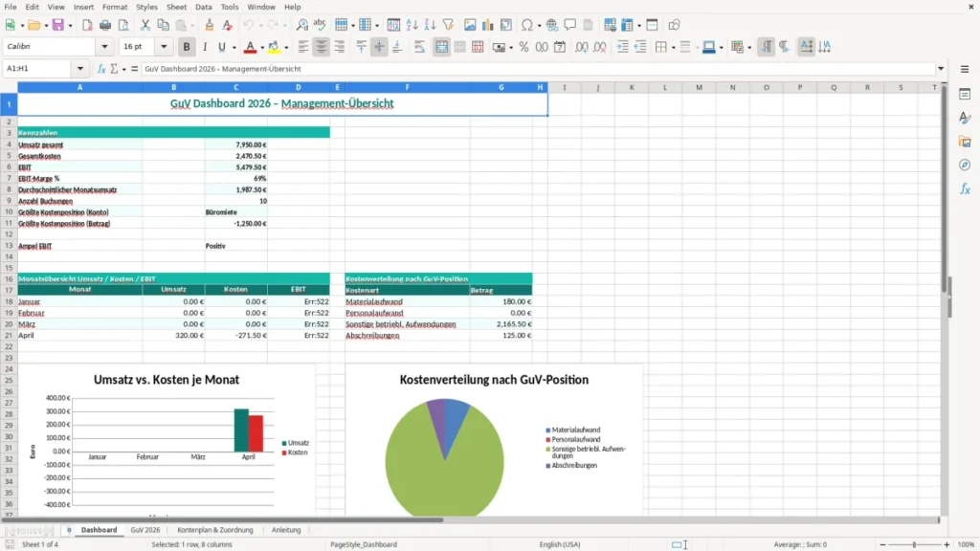
Task: Expand Name Box dropdown arrow
Action: tap(80, 69)
